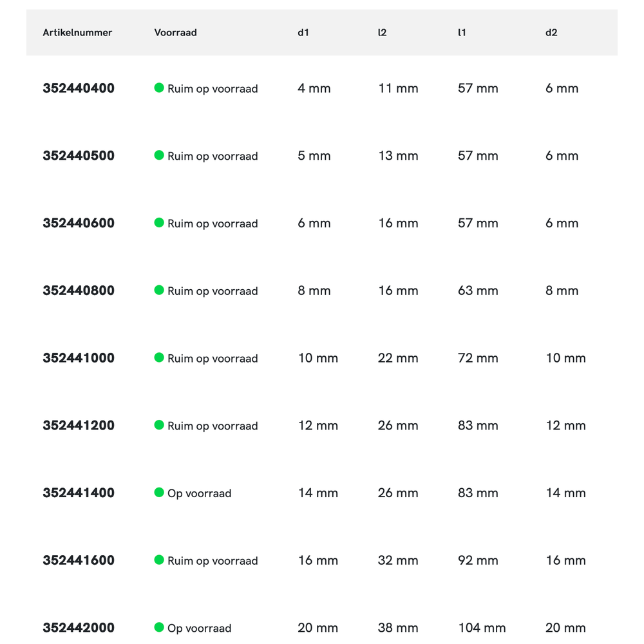
Task: Open article number 352440500
Action: click(79, 156)
